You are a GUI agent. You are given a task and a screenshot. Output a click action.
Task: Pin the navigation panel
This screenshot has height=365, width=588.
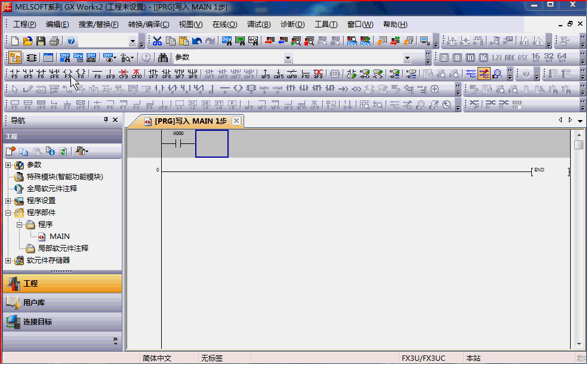point(106,119)
